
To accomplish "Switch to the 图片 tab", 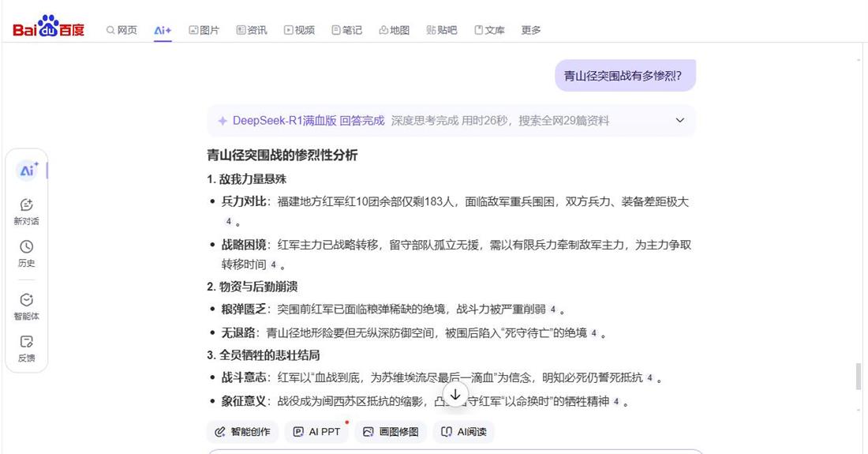I will pos(204,30).
